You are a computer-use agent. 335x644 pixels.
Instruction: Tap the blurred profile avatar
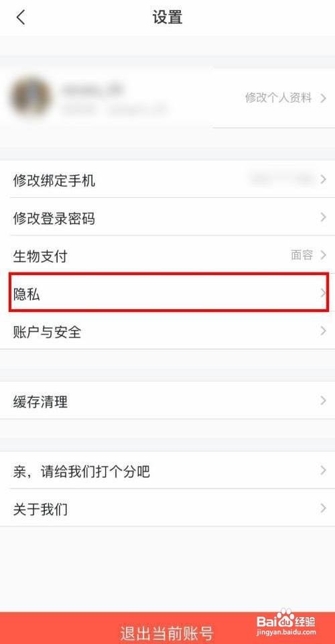pyautogui.click(x=31, y=98)
